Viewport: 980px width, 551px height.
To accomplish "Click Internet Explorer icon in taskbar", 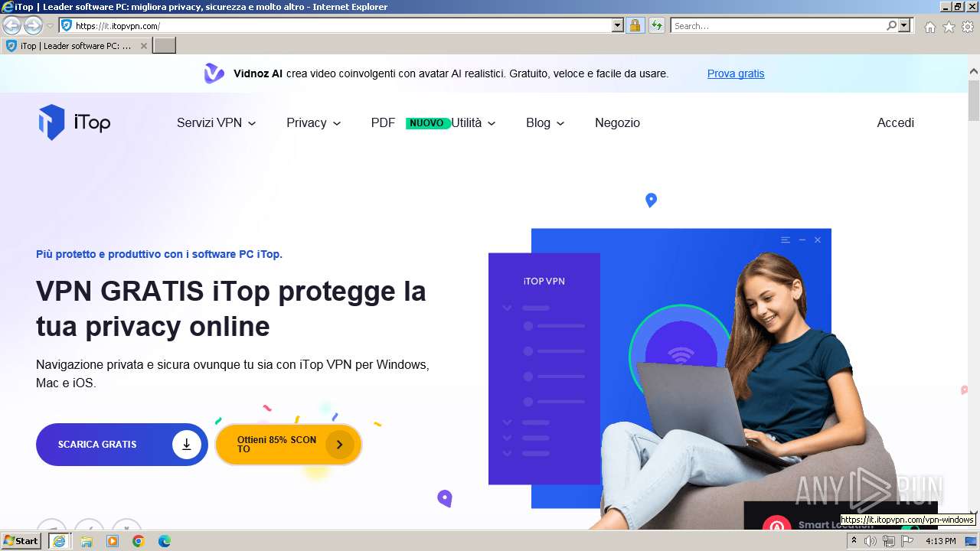I will pyautogui.click(x=59, y=541).
